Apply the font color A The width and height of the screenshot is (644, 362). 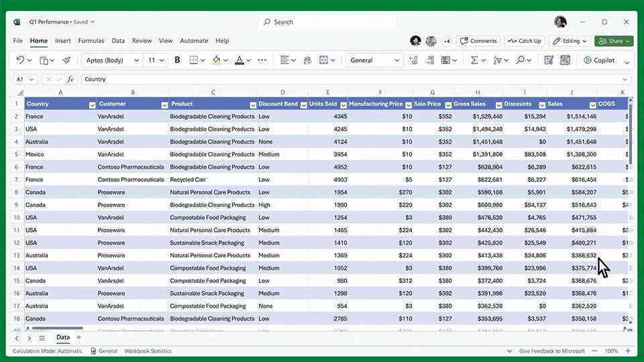(239, 60)
